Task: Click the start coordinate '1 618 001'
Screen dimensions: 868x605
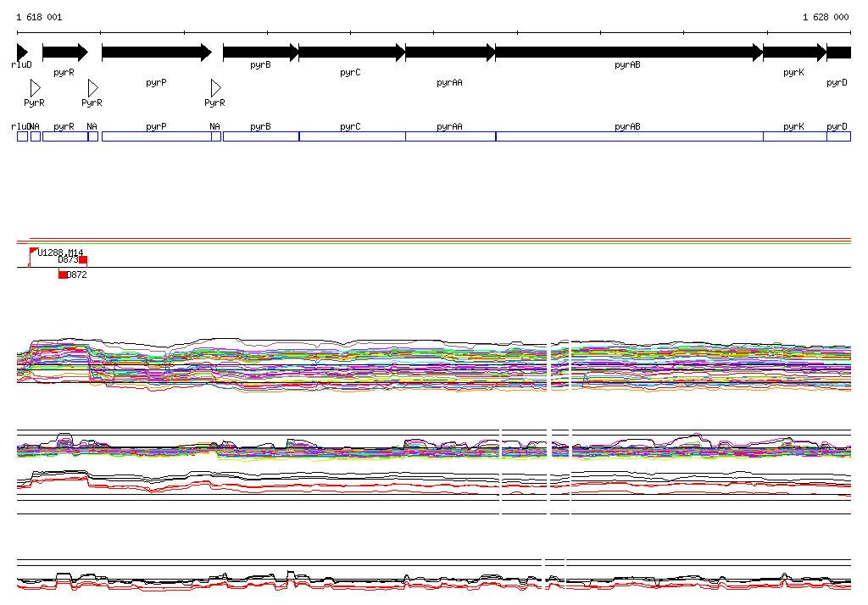Action: coord(39,17)
